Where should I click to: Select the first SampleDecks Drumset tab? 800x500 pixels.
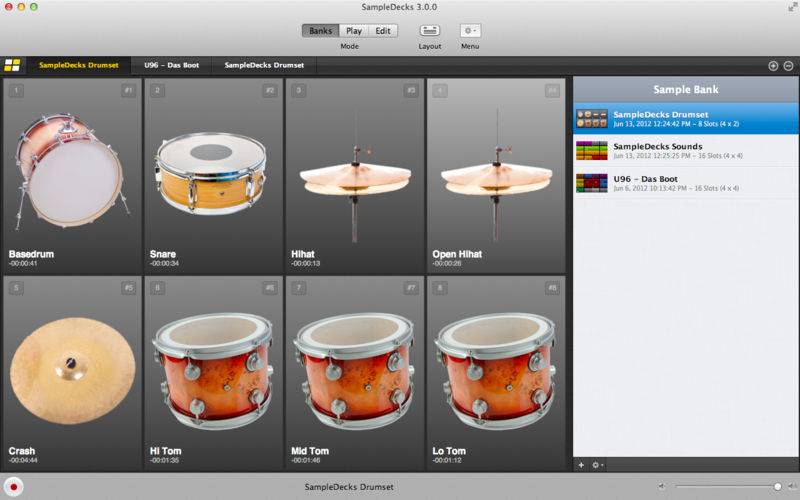coord(79,65)
